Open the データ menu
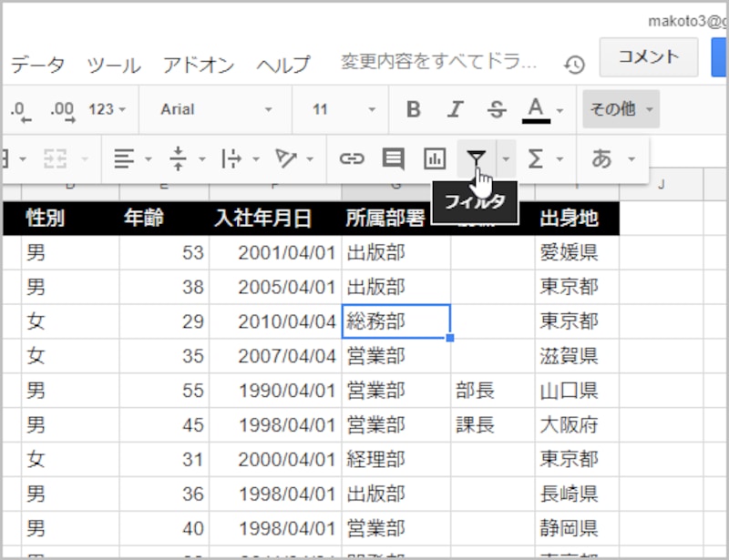Viewport: 729px width, 560px height. tap(36, 64)
